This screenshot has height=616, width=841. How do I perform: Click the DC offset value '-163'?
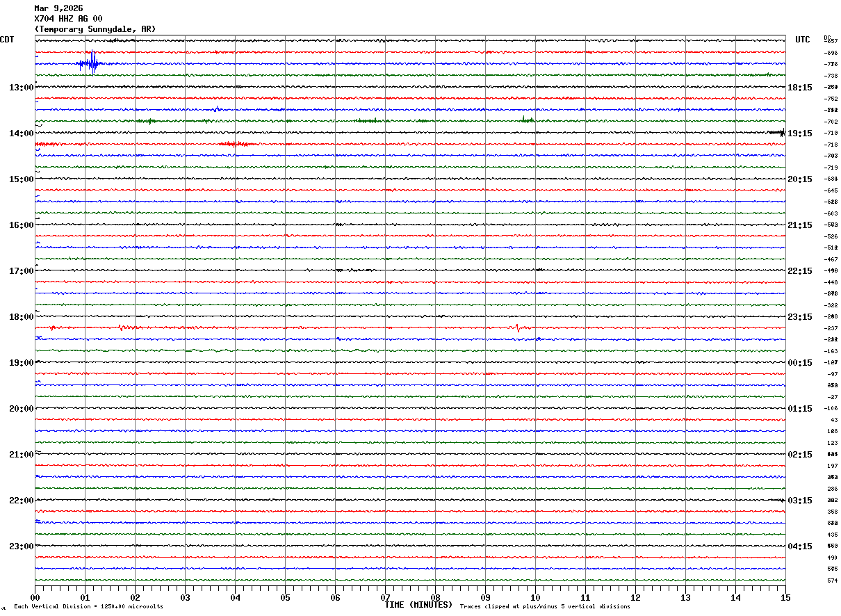pyautogui.click(x=831, y=351)
